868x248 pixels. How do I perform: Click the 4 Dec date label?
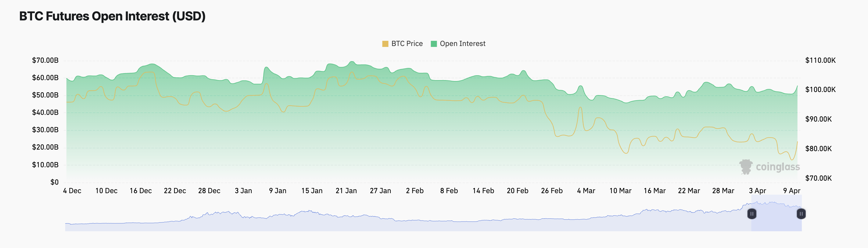[72, 191]
